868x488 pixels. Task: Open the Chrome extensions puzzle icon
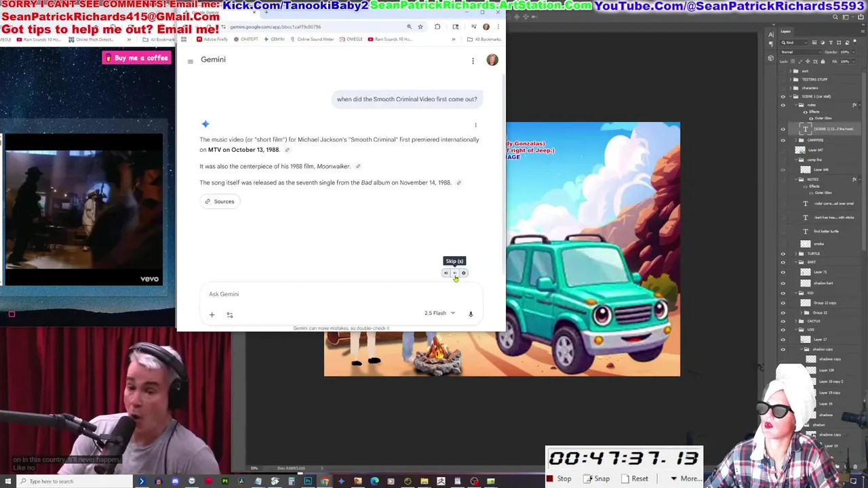437,26
